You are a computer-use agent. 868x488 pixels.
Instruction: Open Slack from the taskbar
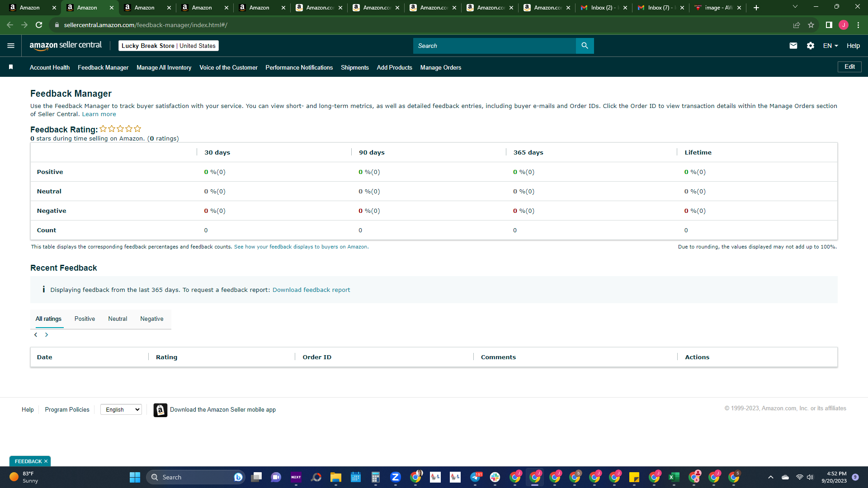[495, 477]
